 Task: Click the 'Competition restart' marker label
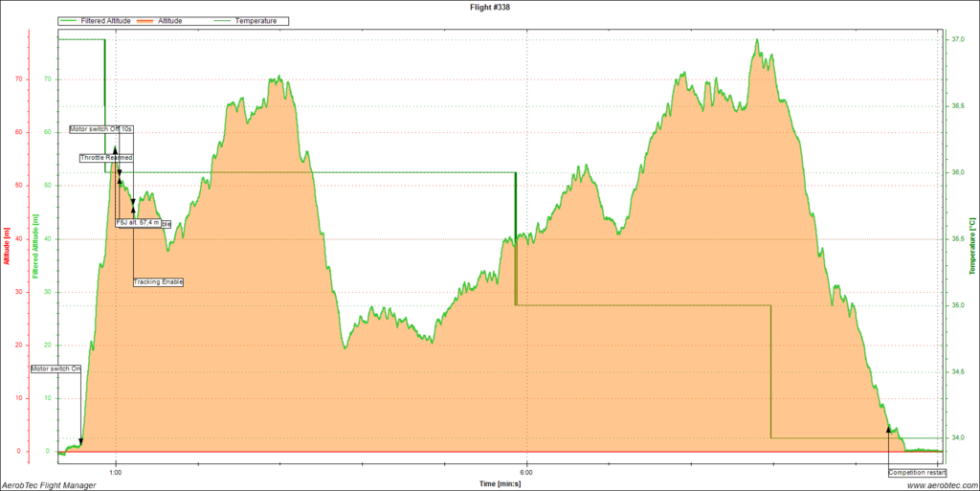pyautogui.click(x=917, y=472)
